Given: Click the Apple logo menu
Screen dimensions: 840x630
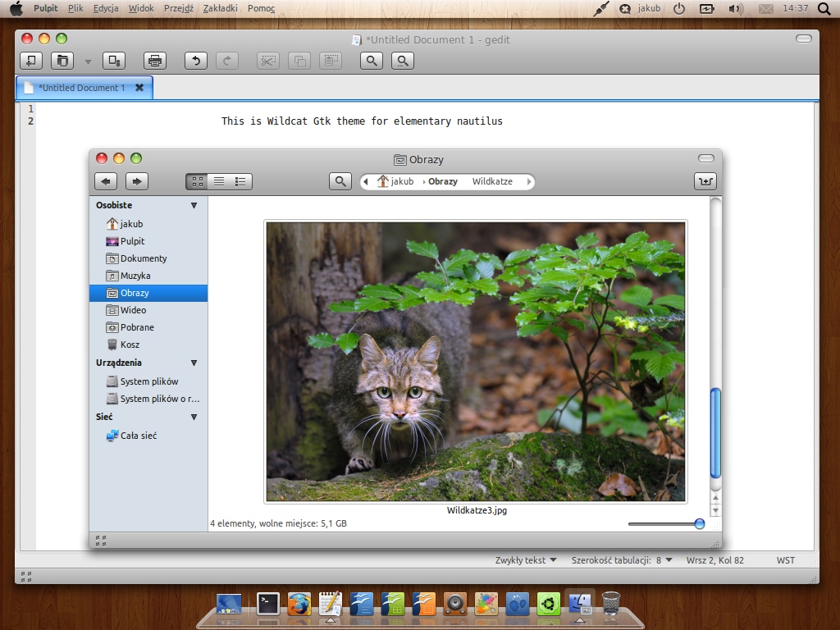Looking at the screenshot, I should [x=16, y=8].
